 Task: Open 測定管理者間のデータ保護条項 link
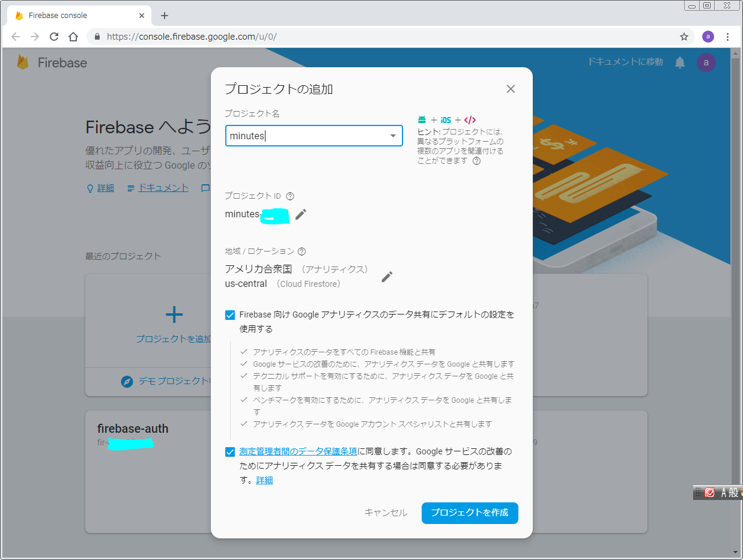pyautogui.click(x=298, y=451)
